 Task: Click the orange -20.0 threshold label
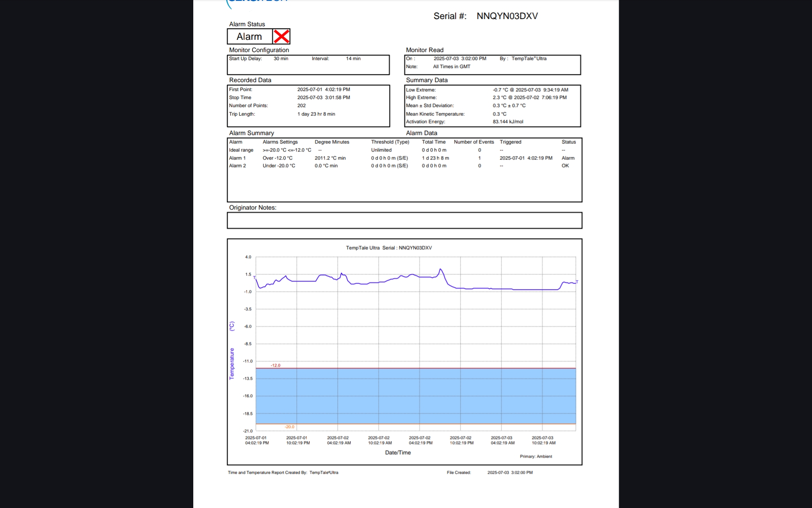[x=289, y=427]
